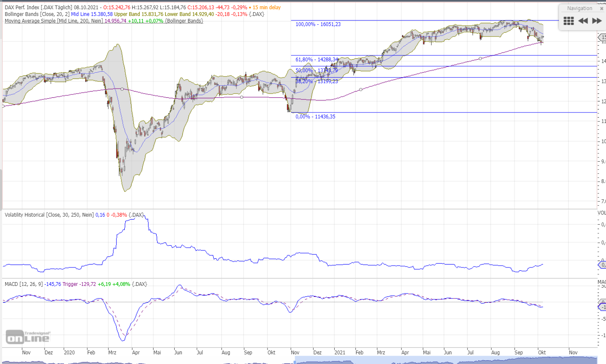Click the MACD value marker on right axis
606x364 pixels.
(x=602, y=307)
